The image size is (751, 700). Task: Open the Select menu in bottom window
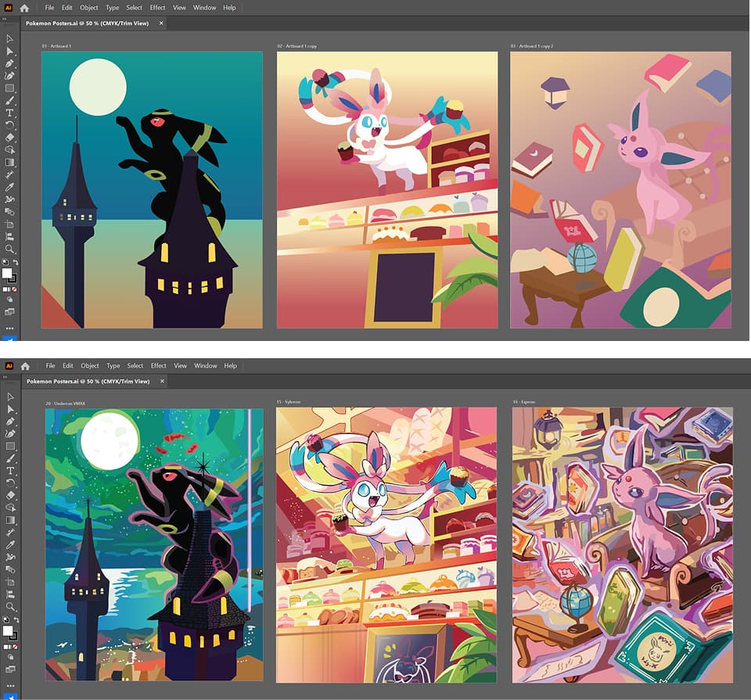(135, 366)
